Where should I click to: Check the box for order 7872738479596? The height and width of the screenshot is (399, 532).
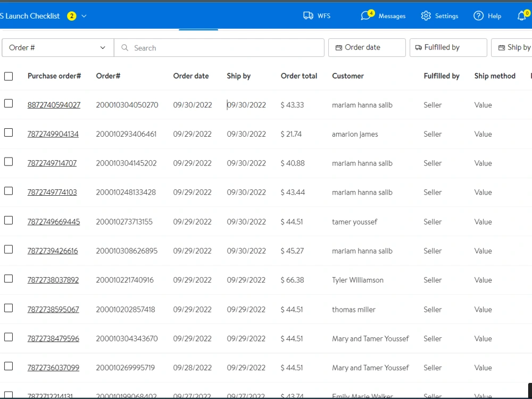click(9, 337)
